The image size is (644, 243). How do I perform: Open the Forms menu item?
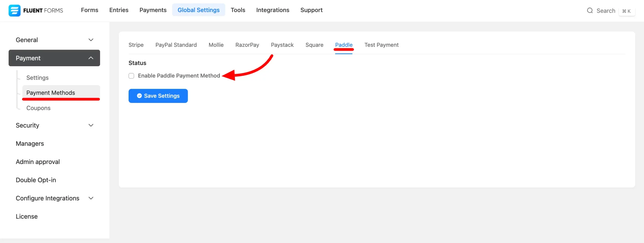click(90, 10)
